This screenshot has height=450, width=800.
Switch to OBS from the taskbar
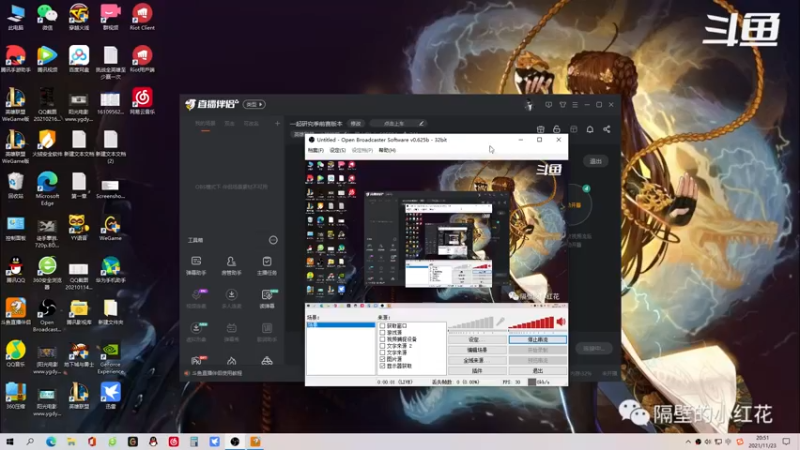pyautogui.click(x=235, y=442)
